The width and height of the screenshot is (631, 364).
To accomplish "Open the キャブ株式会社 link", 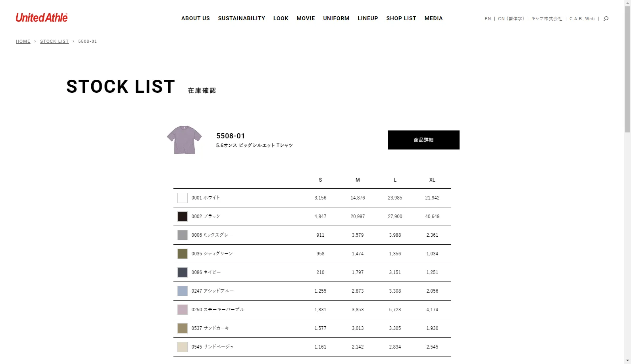I will tap(547, 19).
